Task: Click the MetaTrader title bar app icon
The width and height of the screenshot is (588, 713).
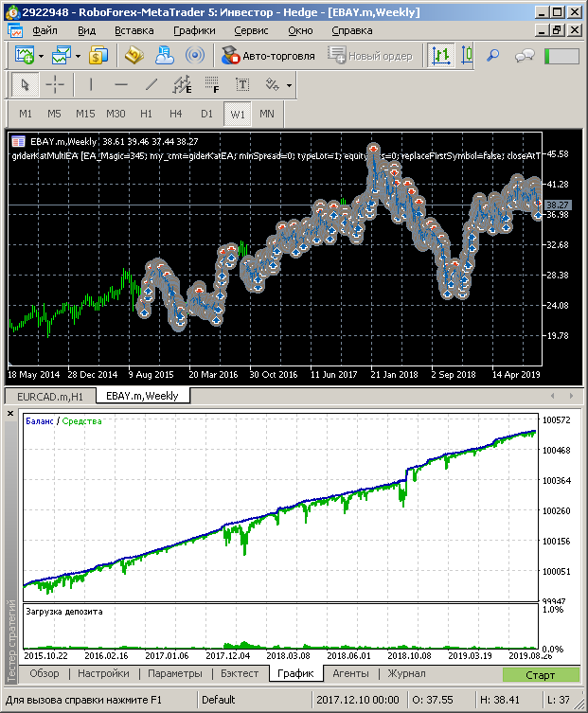Action: 12,12
